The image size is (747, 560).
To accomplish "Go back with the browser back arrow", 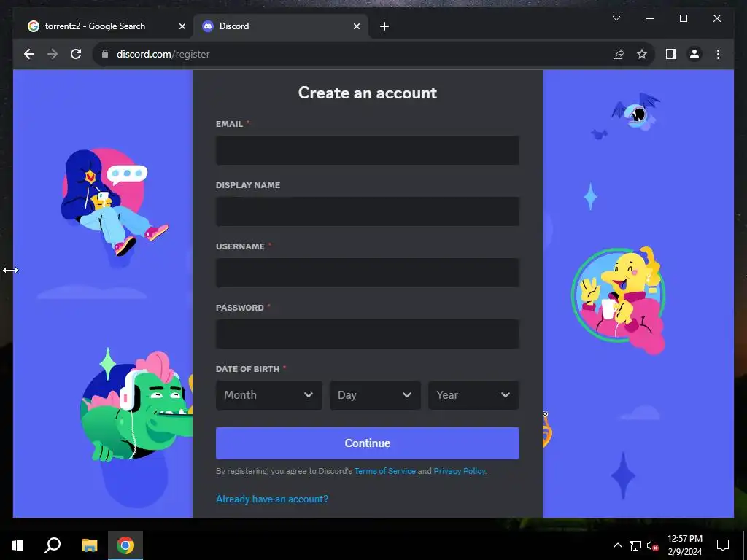I will click(29, 54).
